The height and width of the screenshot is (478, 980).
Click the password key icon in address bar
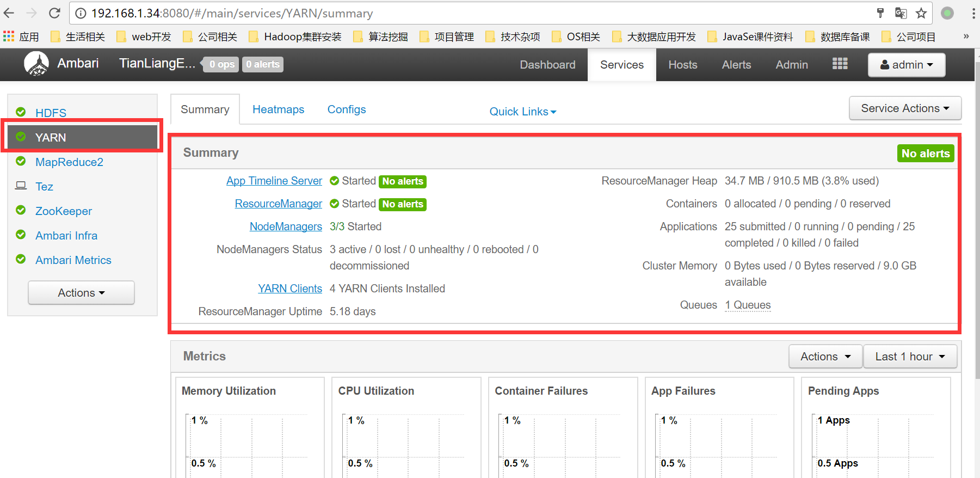click(x=880, y=13)
